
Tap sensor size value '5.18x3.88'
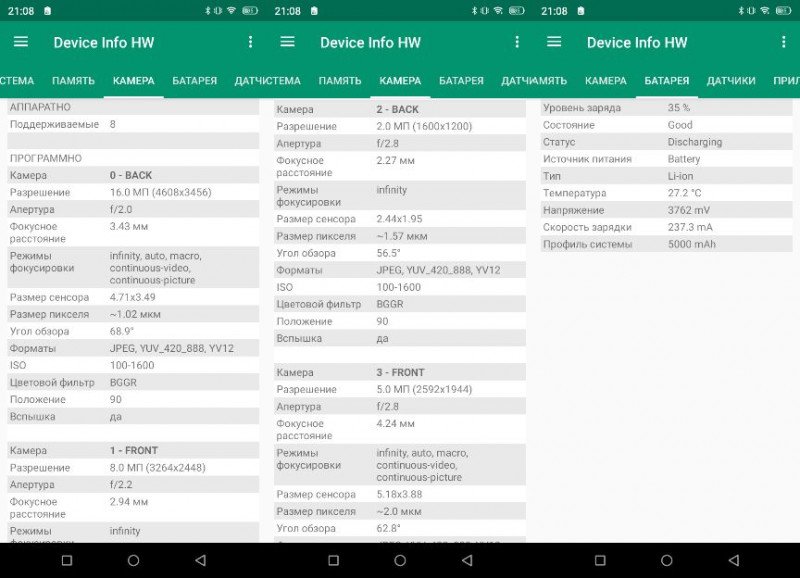click(x=399, y=494)
